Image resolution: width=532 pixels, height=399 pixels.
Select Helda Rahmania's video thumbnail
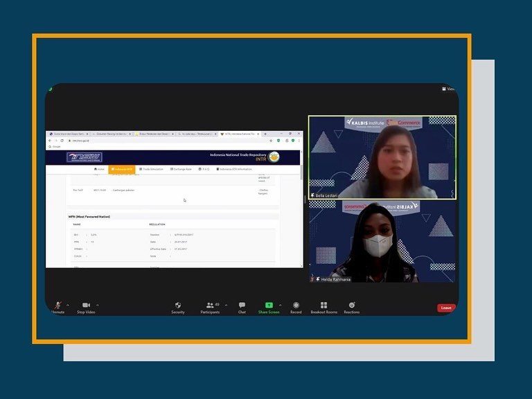point(382,242)
